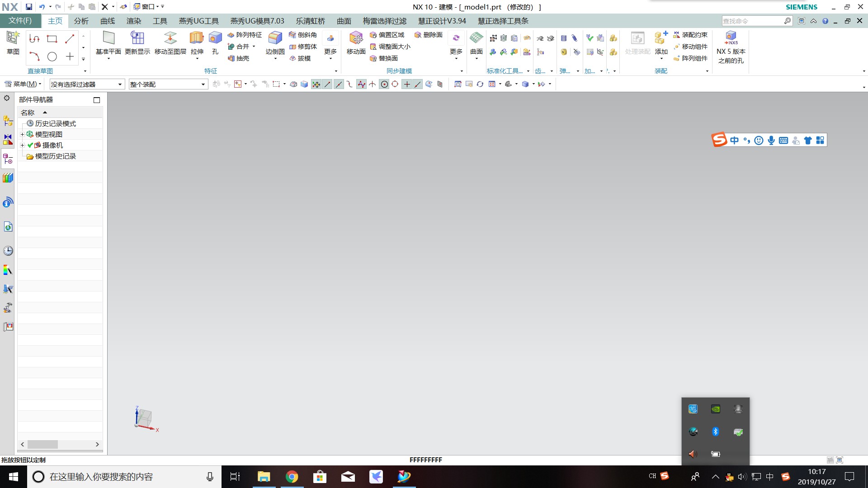This screenshot has height=488, width=868.
Task: Select the circle sketch tool
Action: pos(52,56)
